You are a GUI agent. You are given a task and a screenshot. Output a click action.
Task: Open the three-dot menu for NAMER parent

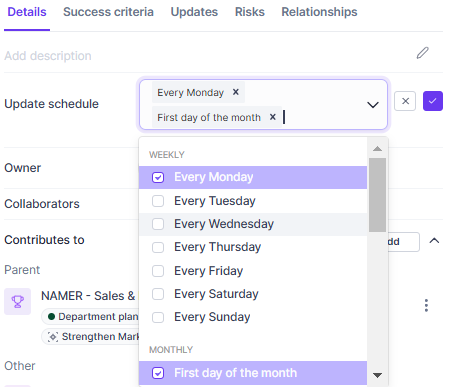(426, 305)
